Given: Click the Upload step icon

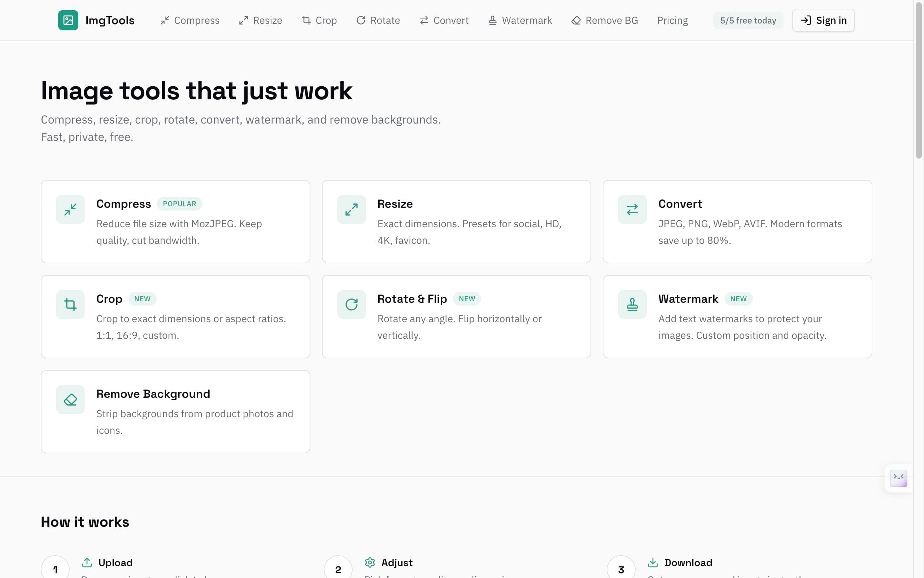Looking at the screenshot, I should (x=87, y=562).
